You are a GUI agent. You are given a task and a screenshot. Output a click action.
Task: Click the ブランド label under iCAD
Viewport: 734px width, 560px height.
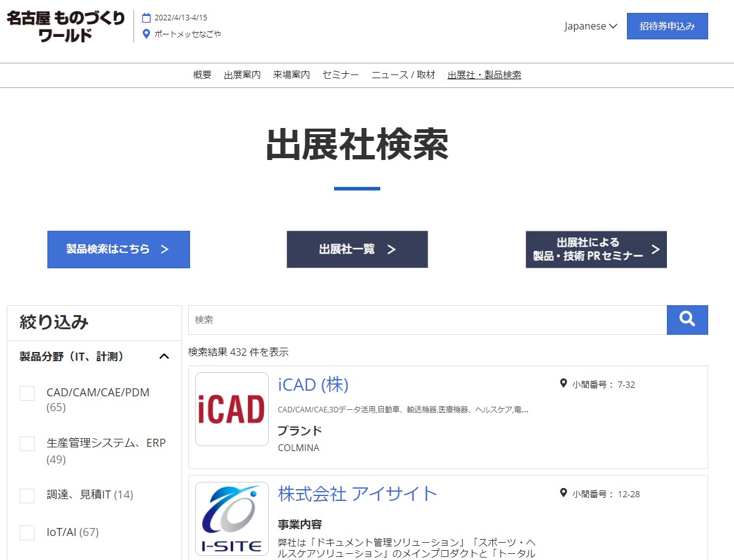pos(300,430)
